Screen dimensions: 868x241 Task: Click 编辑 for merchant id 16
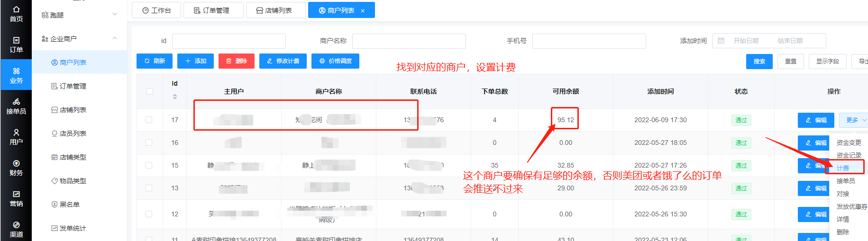click(814, 143)
